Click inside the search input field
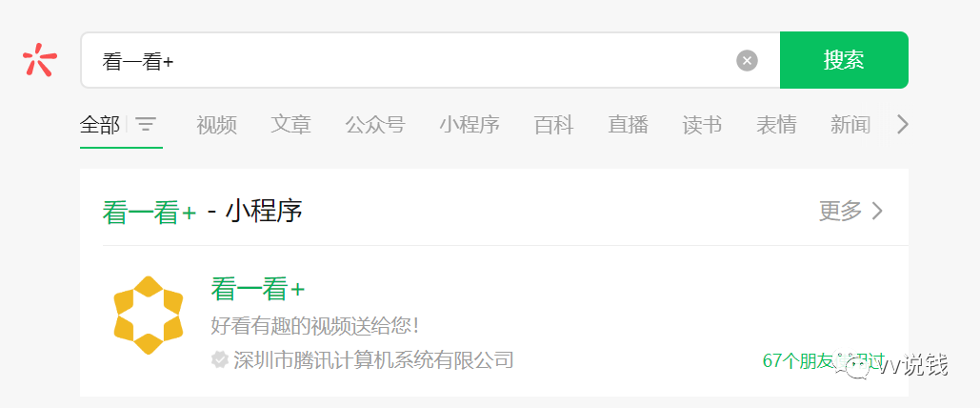The image size is (980, 408). 409,60
